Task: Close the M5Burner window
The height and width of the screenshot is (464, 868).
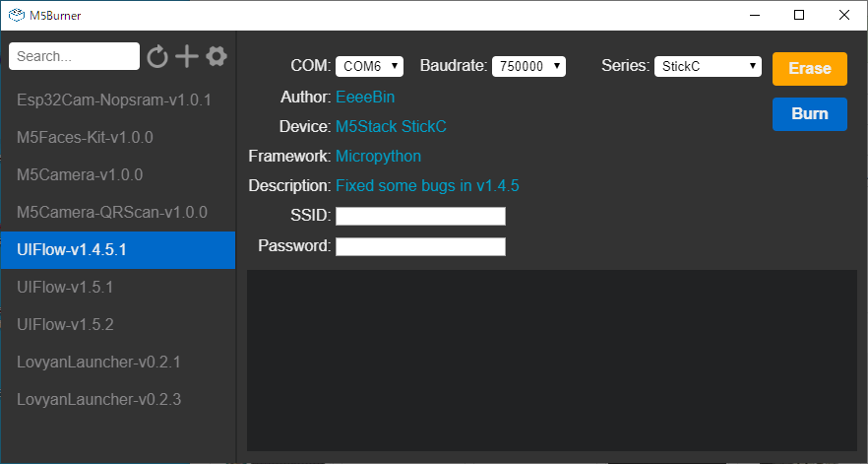Action: (x=844, y=15)
